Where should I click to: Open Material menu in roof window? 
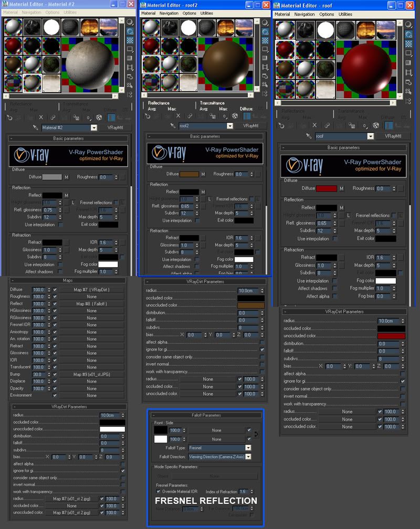[282, 14]
